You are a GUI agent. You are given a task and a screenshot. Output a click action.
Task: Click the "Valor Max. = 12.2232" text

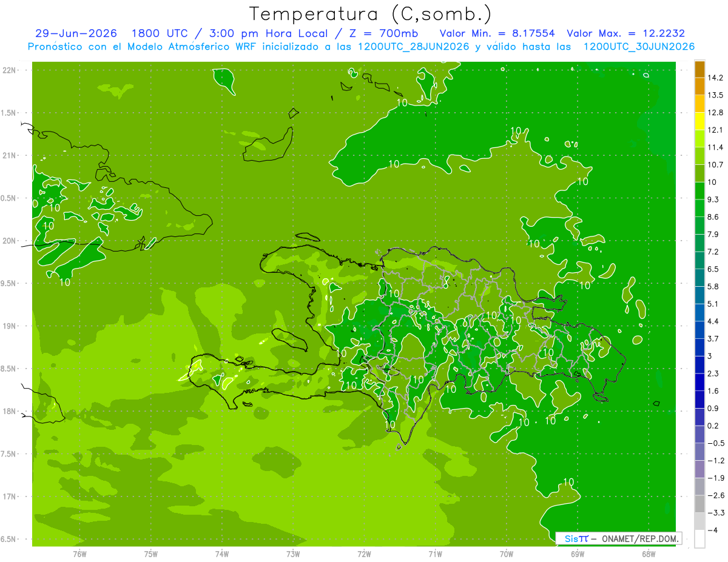pos(625,33)
